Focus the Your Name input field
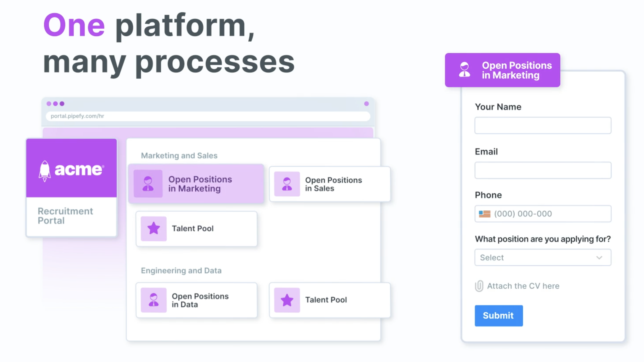The image size is (644, 362). 543,125
